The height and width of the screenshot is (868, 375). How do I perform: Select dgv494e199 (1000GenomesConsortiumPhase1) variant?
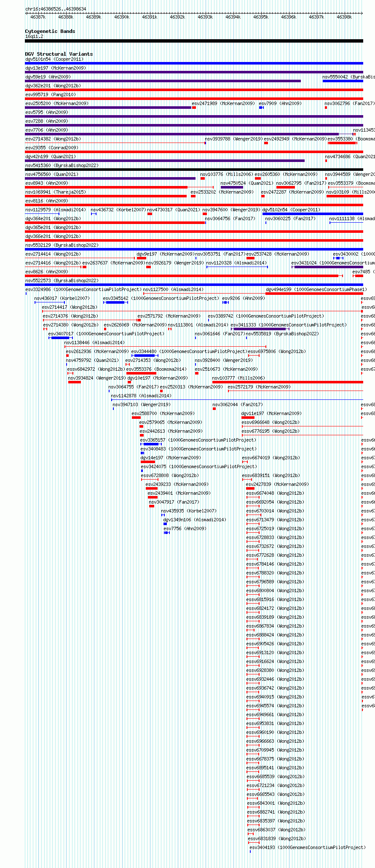point(316,289)
